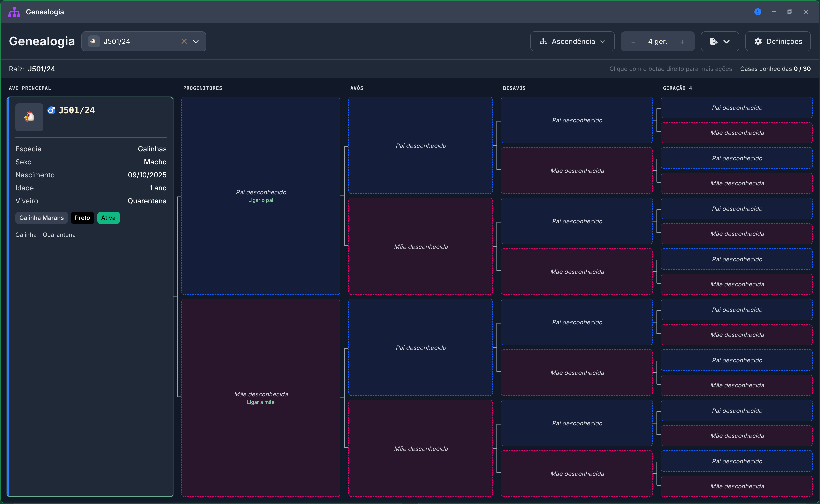Click the Genealogia app tree icon

coord(14,12)
